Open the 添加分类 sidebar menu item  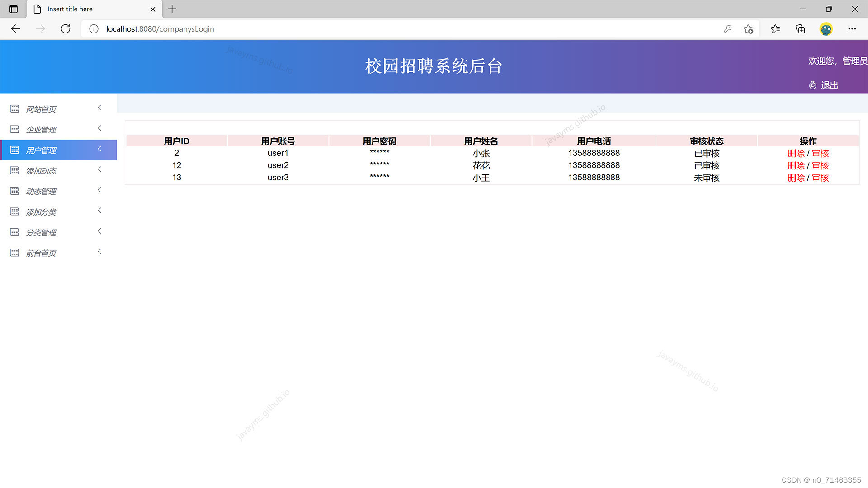click(x=41, y=212)
